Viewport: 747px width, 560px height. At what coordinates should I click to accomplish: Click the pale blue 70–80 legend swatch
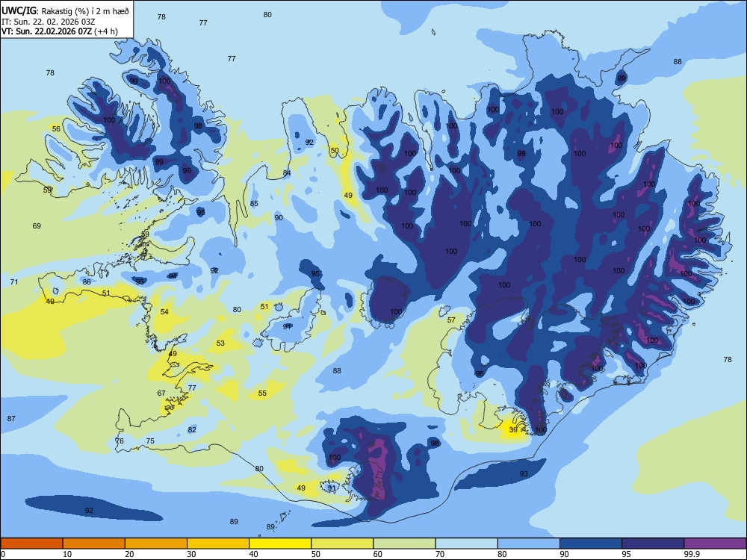tap(466, 544)
